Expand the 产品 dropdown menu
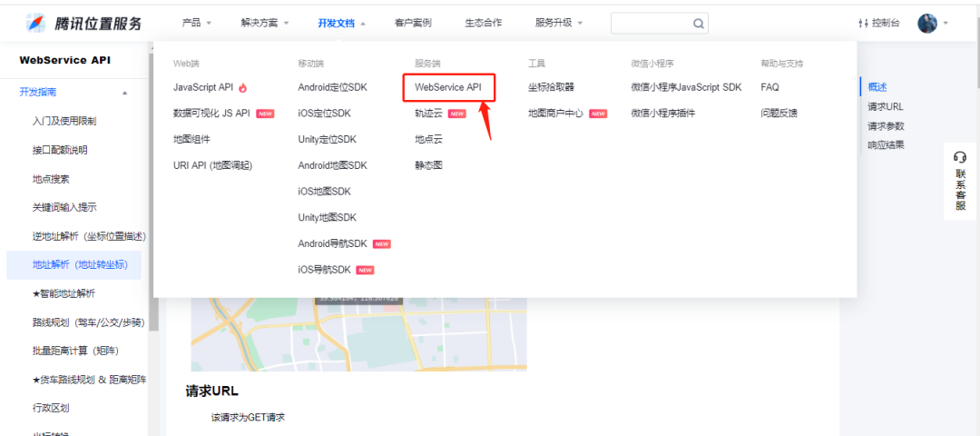980x436 pixels. tap(196, 23)
